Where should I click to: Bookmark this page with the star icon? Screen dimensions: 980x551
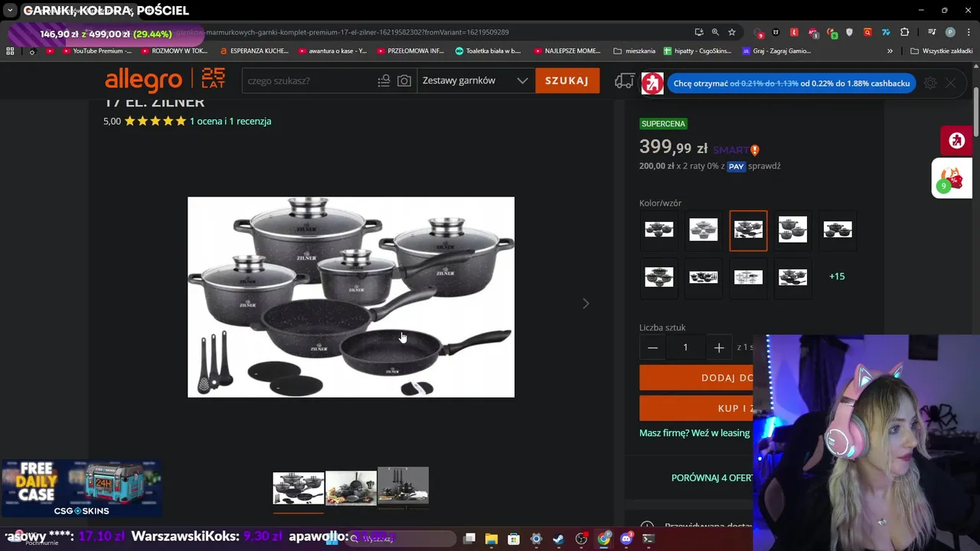click(x=732, y=32)
